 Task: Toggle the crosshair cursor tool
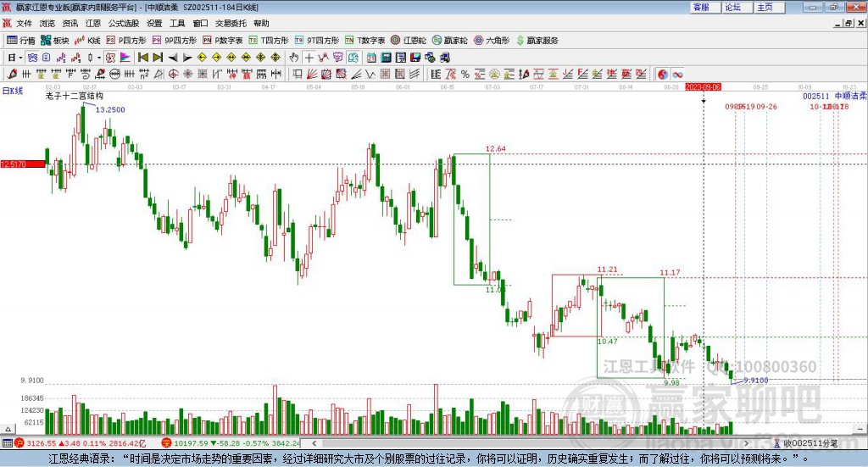[x=309, y=58]
